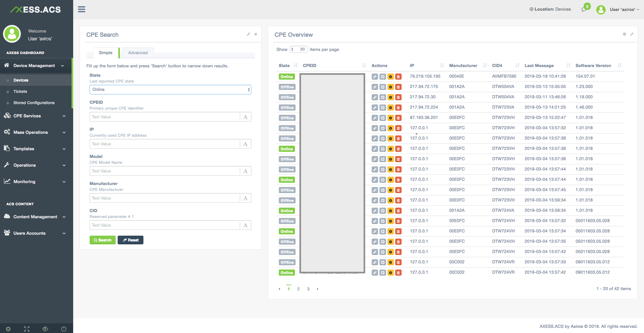Click the red delete icon in first row
Viewport: 644px width, 333px height.
[398, 77]
